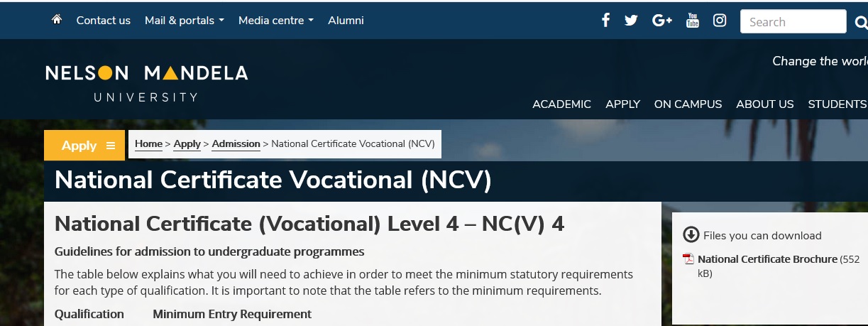Image resolution: width=868 pixels, height=326 pixels.
Task: Open the YouTube icon
Action: 693,21
